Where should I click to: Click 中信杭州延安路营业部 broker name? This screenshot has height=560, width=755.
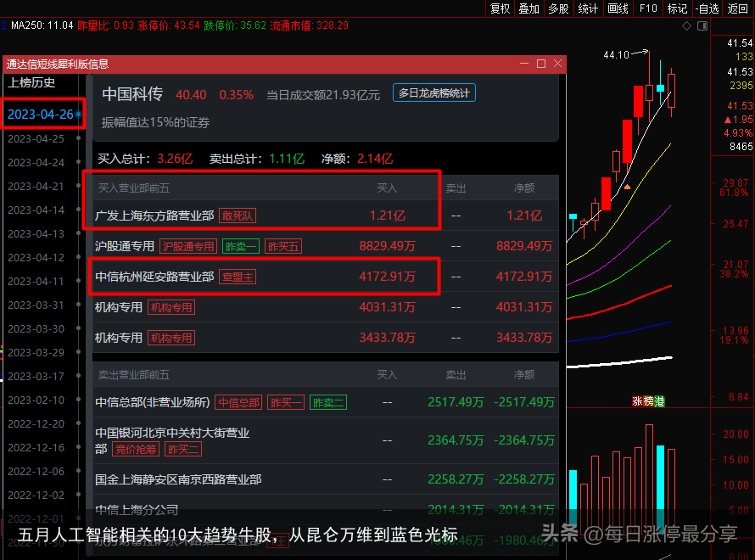(x=154, y=277)
